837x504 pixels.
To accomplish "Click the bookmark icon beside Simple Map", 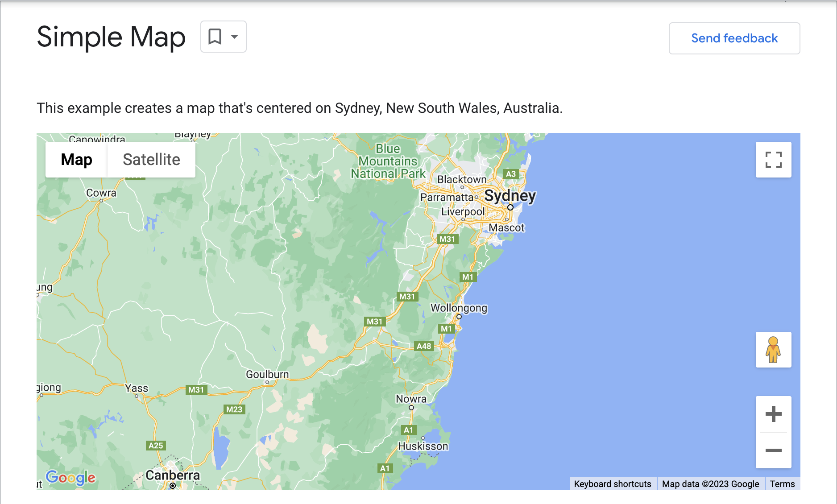I will coord(215,37).
